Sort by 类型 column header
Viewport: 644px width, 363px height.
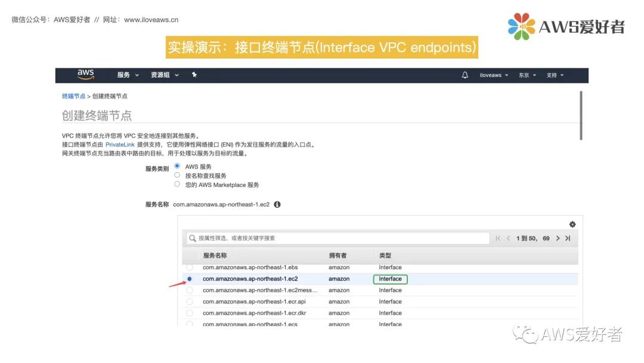pyautogui.click(x=385, y=256)
